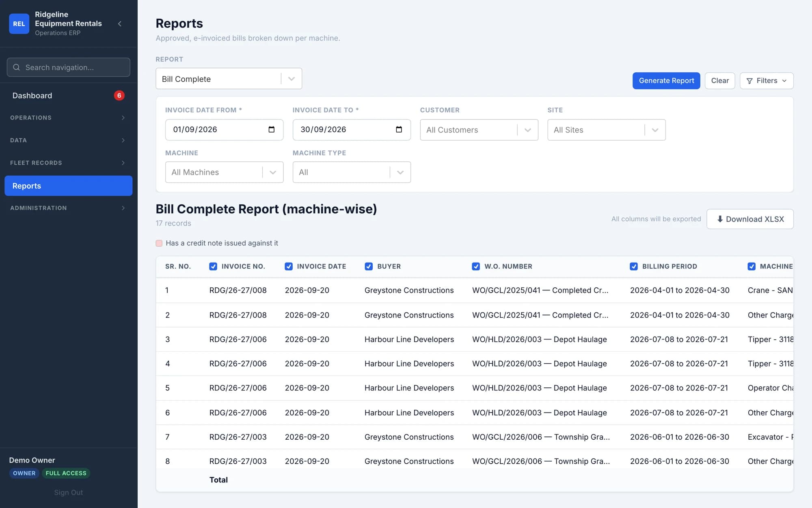Image resolution: width=812 pixels, height=508 pixels.
Task: Open the All Customers dropdown
Action: pos(479,130)
